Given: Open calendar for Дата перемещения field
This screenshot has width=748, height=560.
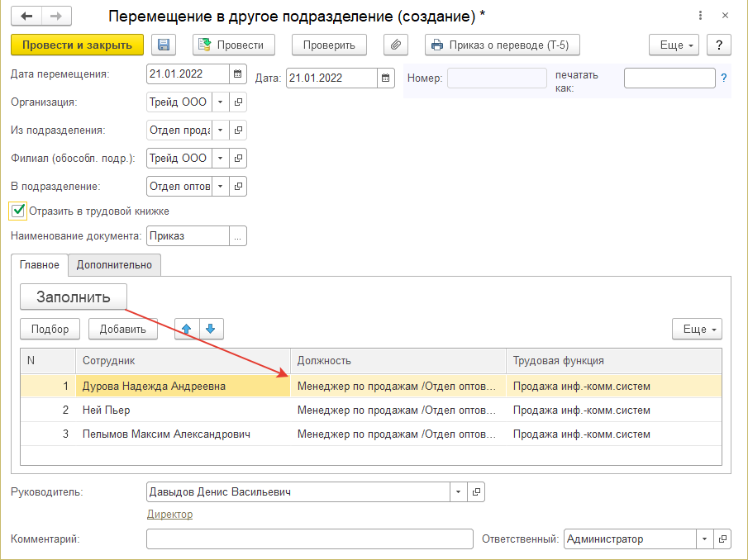Looking at the screenshot, I should 238,74.
